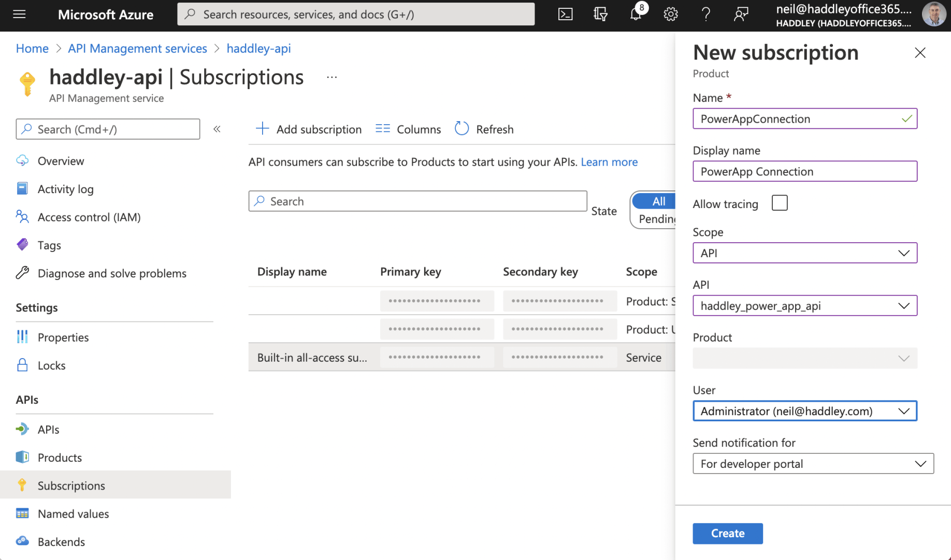Open the directories and subscriptions filter icon
This screenshot has width=951, height=560.
tap(600, 14)
